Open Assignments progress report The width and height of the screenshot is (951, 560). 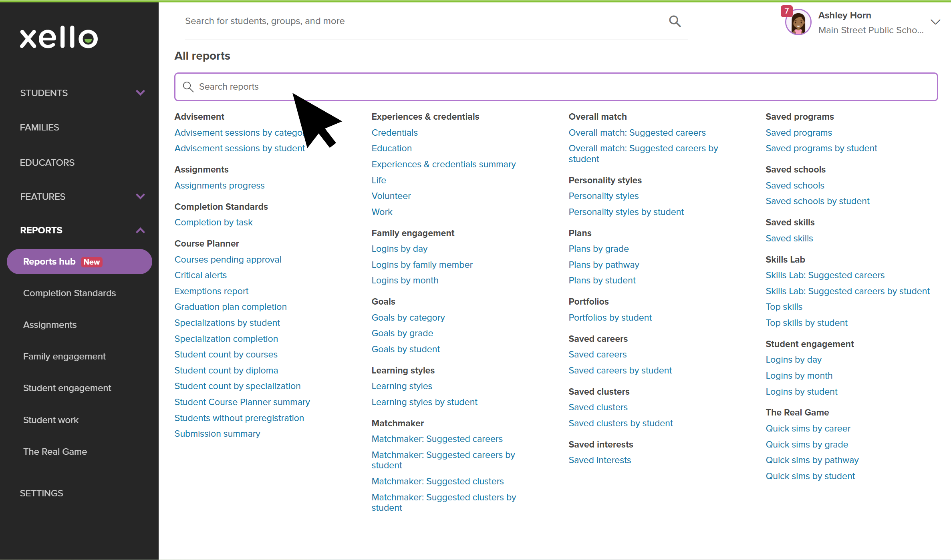pos(220,185)
